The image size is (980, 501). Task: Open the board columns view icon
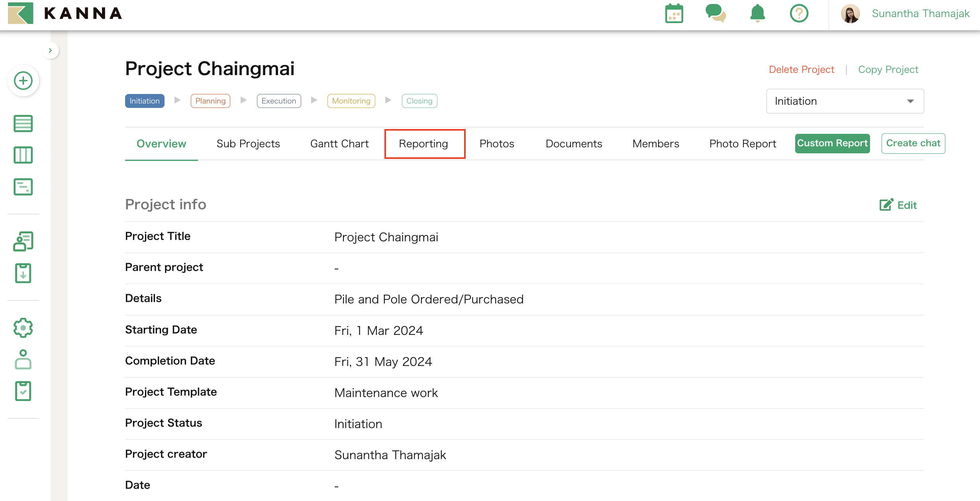click(x=23, y=155)
